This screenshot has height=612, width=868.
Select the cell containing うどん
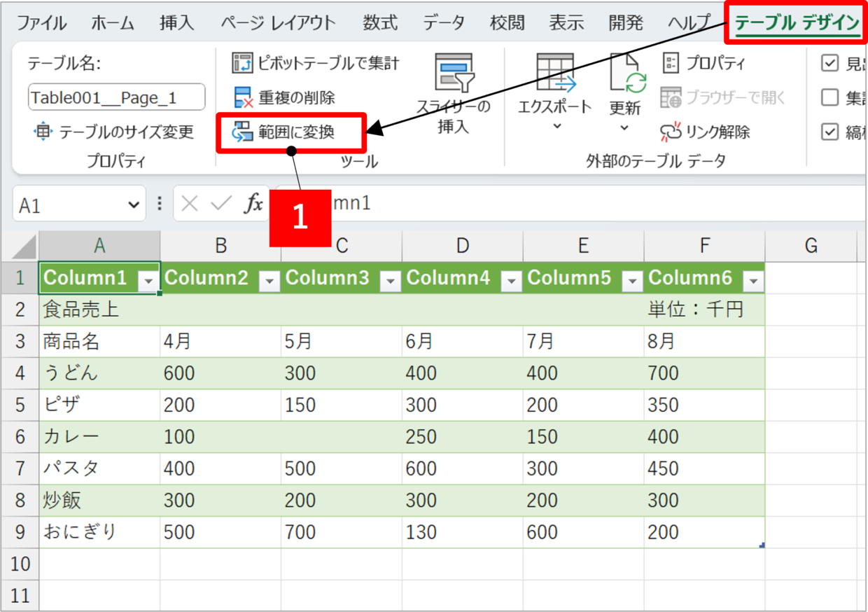[99, 373]
